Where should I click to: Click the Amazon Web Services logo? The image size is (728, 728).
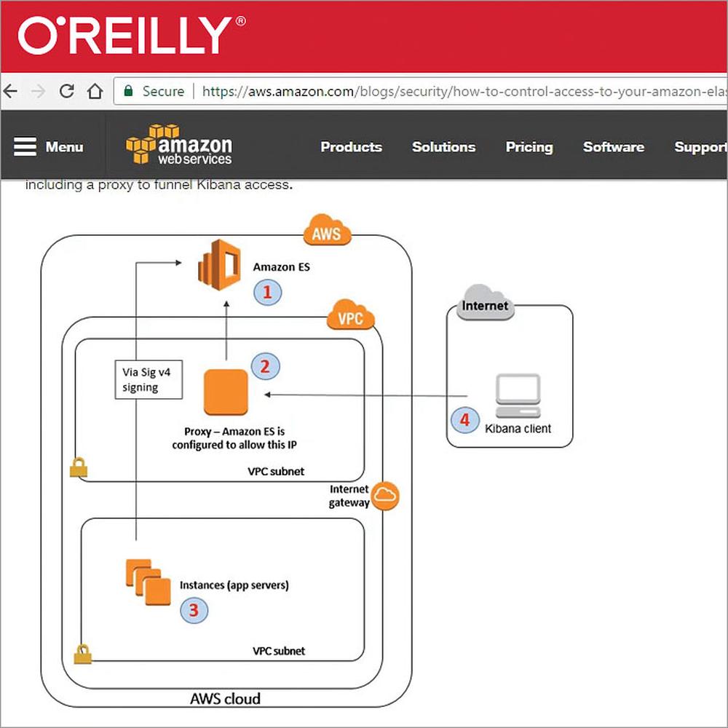point(179,144)
